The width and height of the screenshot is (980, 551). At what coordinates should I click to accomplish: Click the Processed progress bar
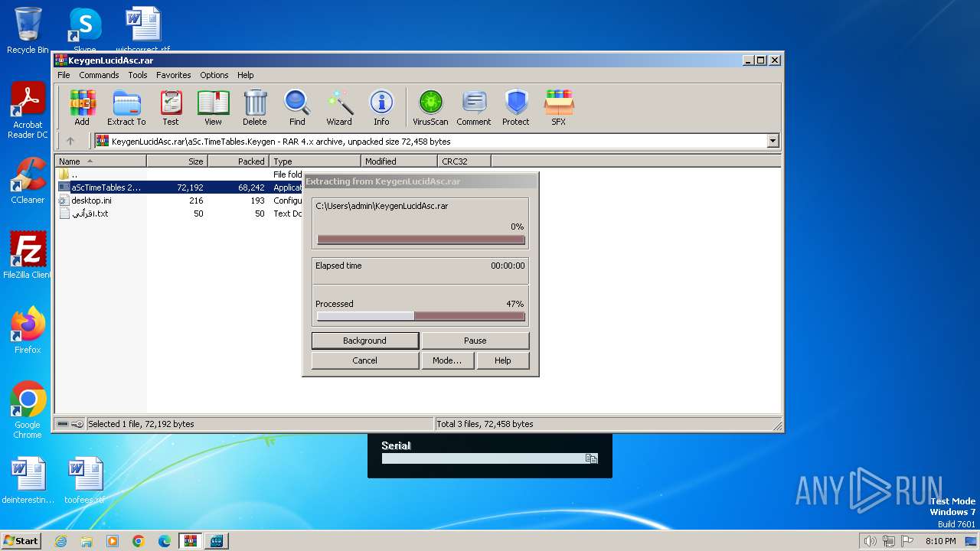[420, 316]
